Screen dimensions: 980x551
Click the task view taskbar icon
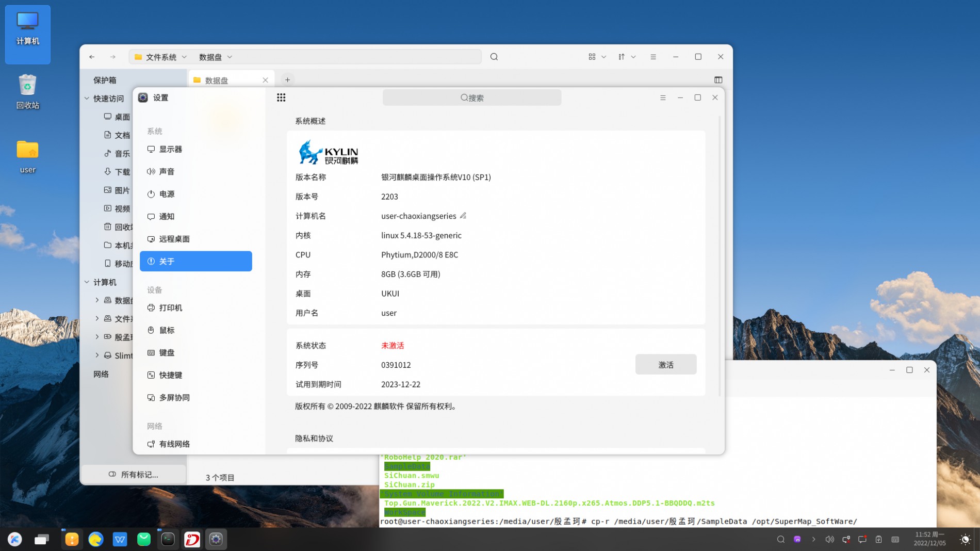[x=42, y=539]
